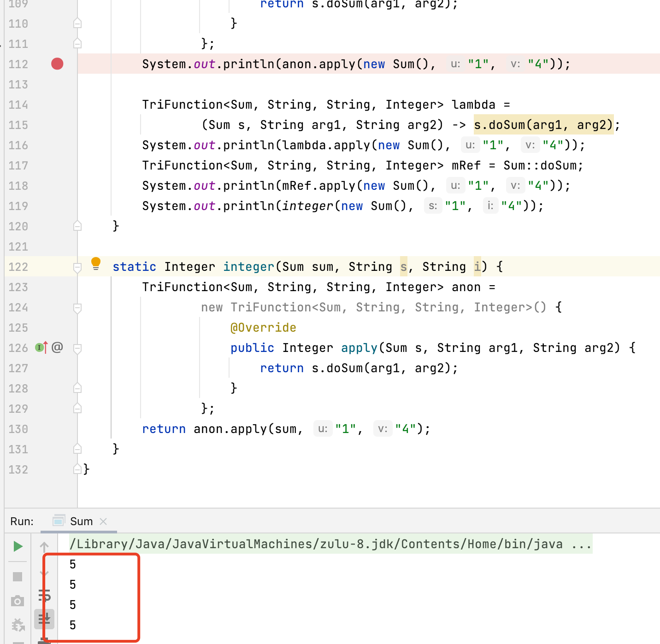The height and width of the screenshot is (644, 660).
Task: Select the Sum run tab
Action: [x=81, y=521]
